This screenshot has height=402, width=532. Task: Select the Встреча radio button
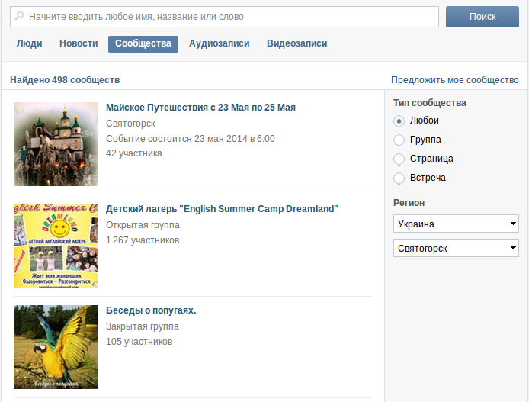click(399, 178)
